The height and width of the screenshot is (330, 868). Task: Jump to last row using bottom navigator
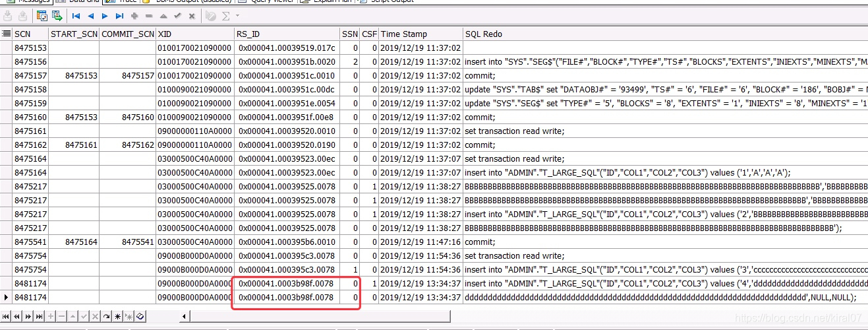(x=39, y=317)
